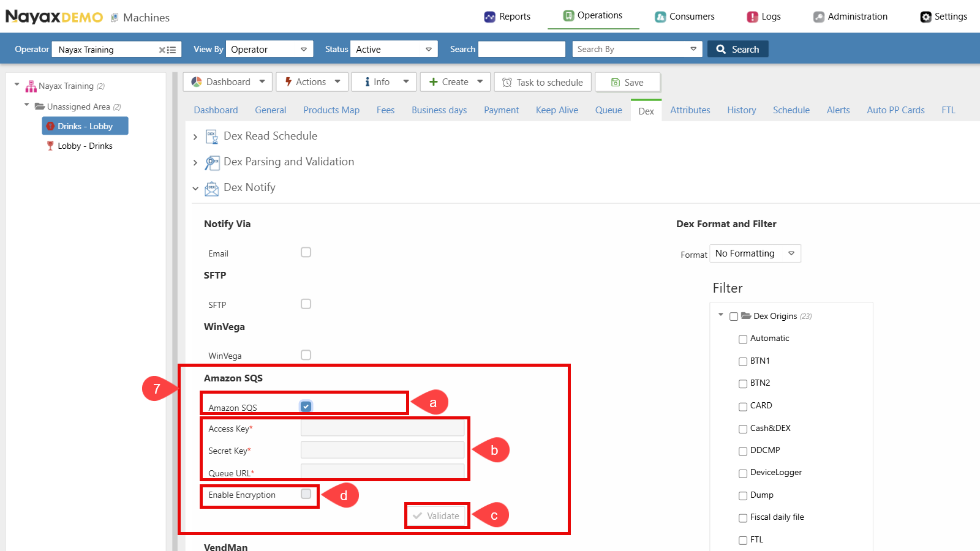Click the Administration icon

[x=819, y=17]
